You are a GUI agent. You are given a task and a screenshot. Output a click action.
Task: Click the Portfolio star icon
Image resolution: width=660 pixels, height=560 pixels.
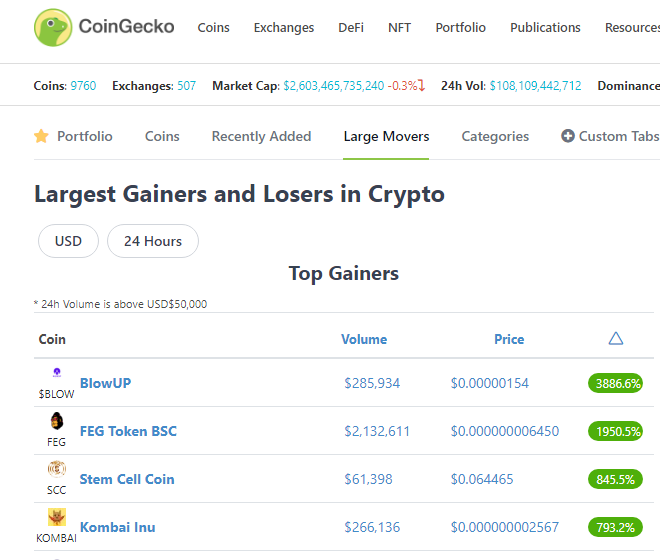41,136
